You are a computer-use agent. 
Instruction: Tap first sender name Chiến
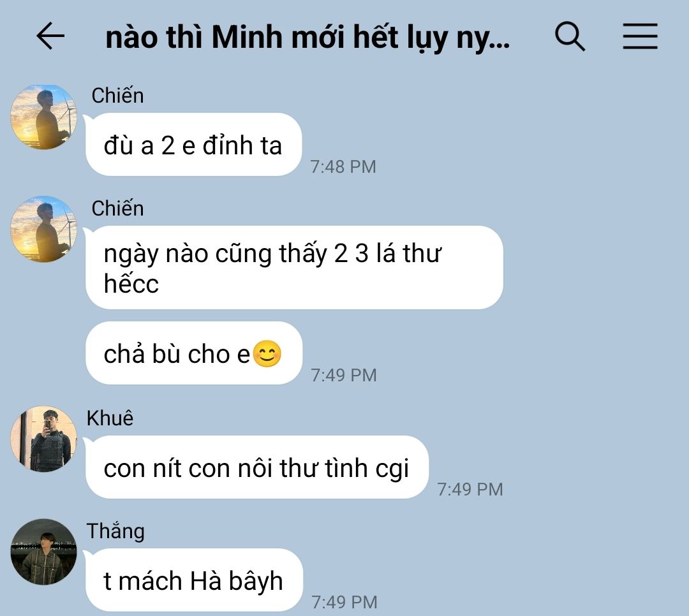point(117,96)
